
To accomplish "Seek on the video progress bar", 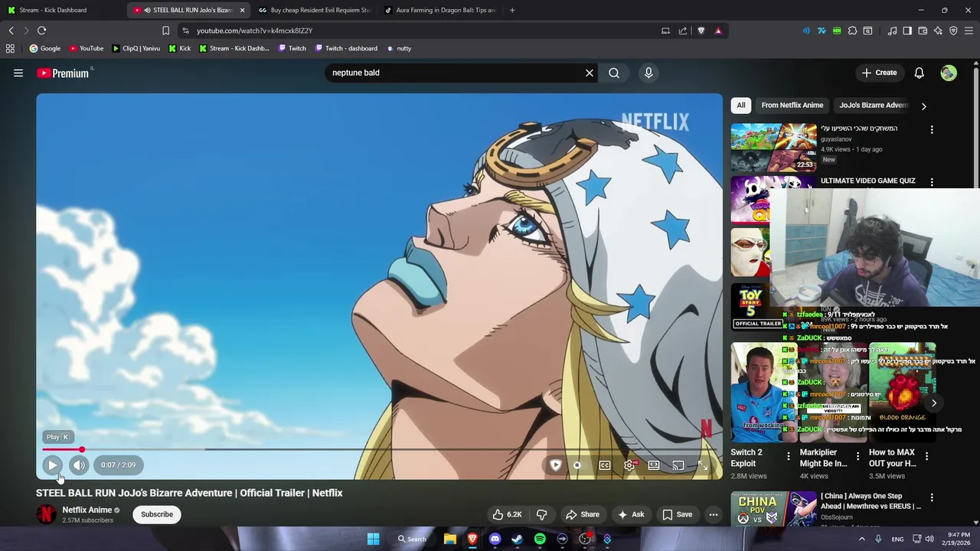I will coord(379,450).
